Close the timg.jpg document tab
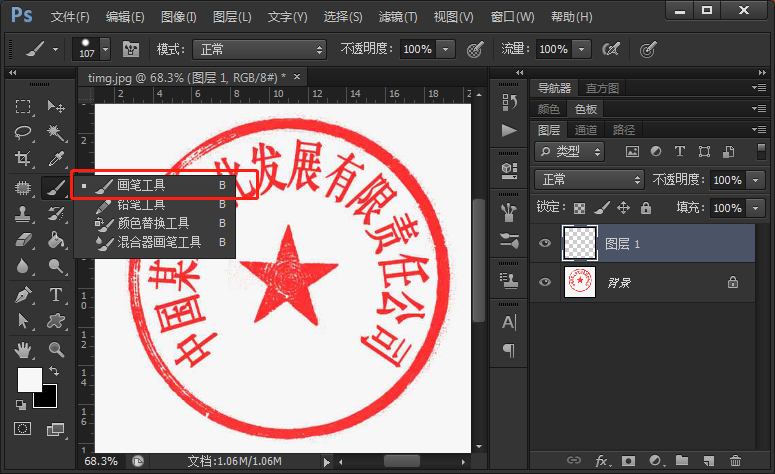The width and height of the screenshot is (775, 474). [297, 77]
